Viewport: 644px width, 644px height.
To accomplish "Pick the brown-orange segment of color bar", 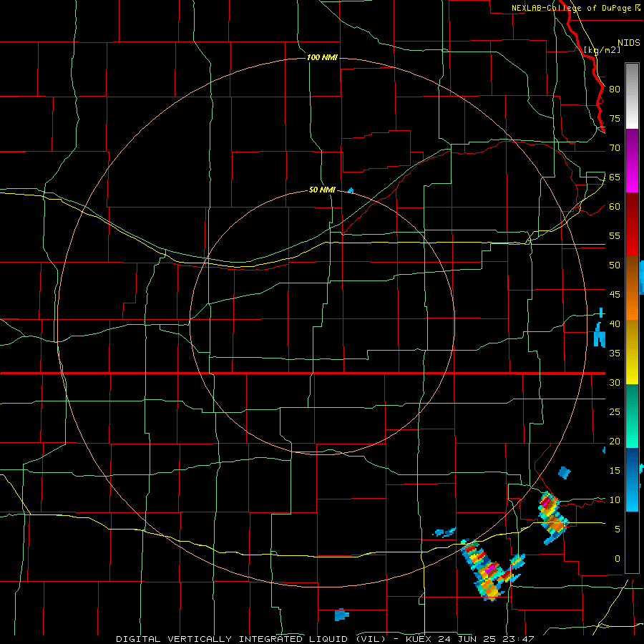I will pos(632,288).
